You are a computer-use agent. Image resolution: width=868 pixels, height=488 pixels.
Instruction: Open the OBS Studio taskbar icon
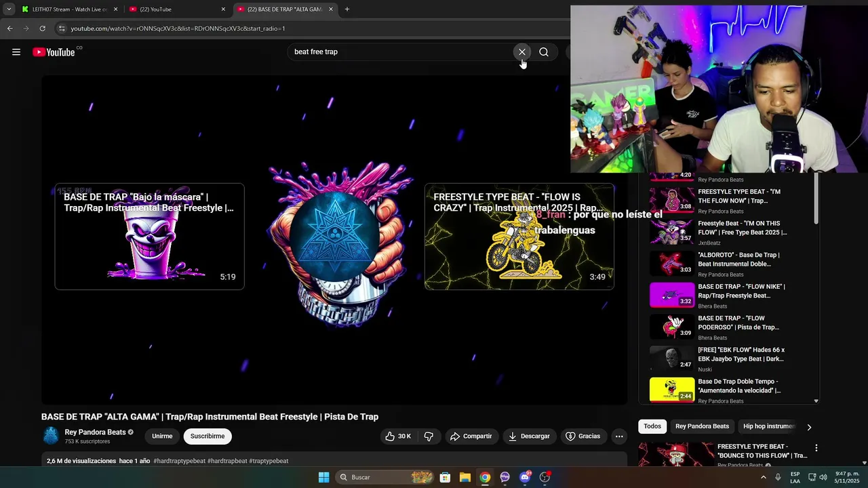545,477
